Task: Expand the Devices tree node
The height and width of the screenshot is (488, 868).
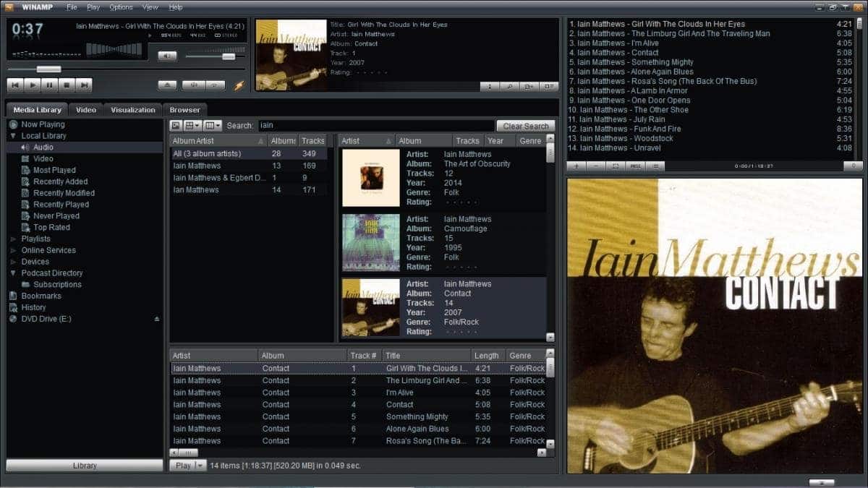Action: 13,262
